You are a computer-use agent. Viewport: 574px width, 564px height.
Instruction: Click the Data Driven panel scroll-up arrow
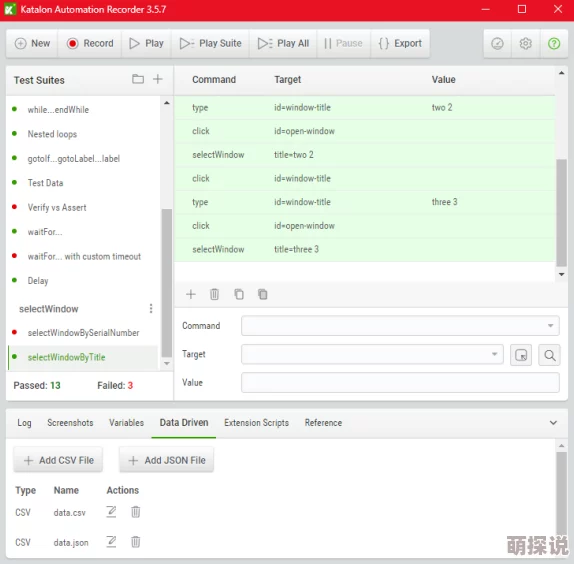pyautogui.click(x=562, y=445)
